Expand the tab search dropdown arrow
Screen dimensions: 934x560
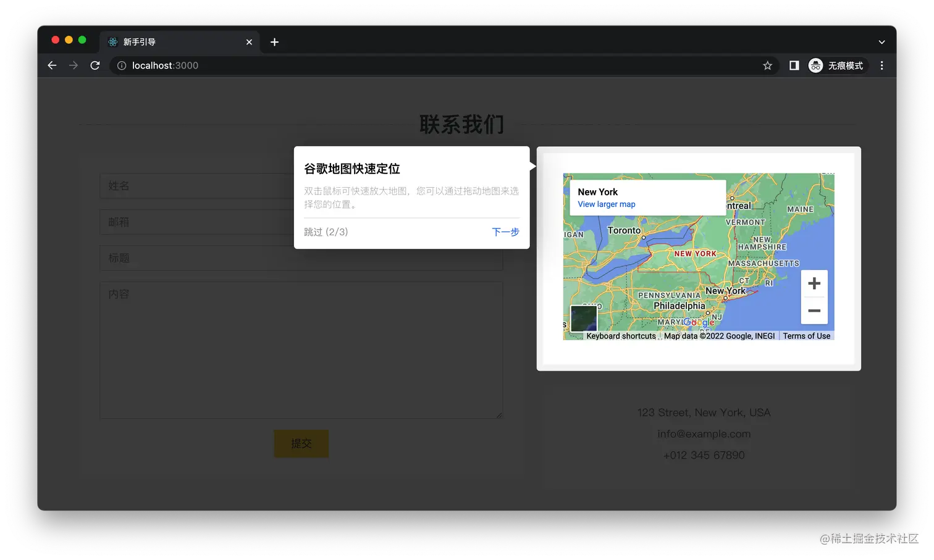(x=881, y=42)
